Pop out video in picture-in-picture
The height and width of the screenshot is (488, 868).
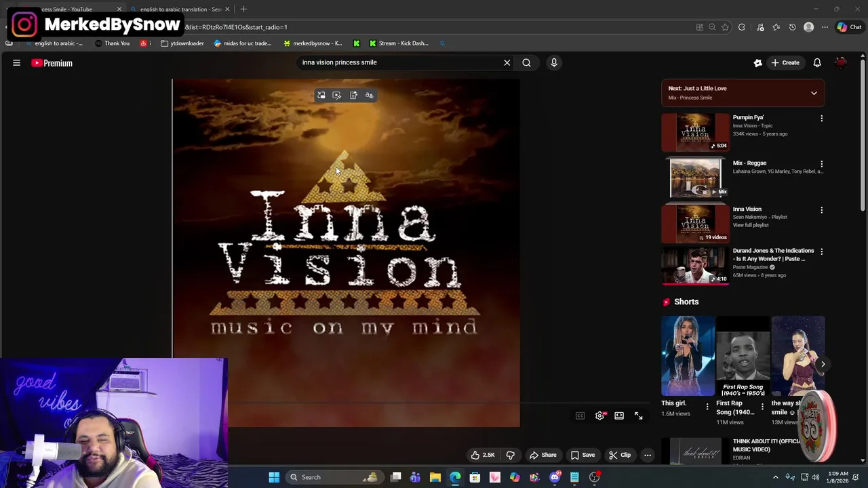(x=321, y=96)
